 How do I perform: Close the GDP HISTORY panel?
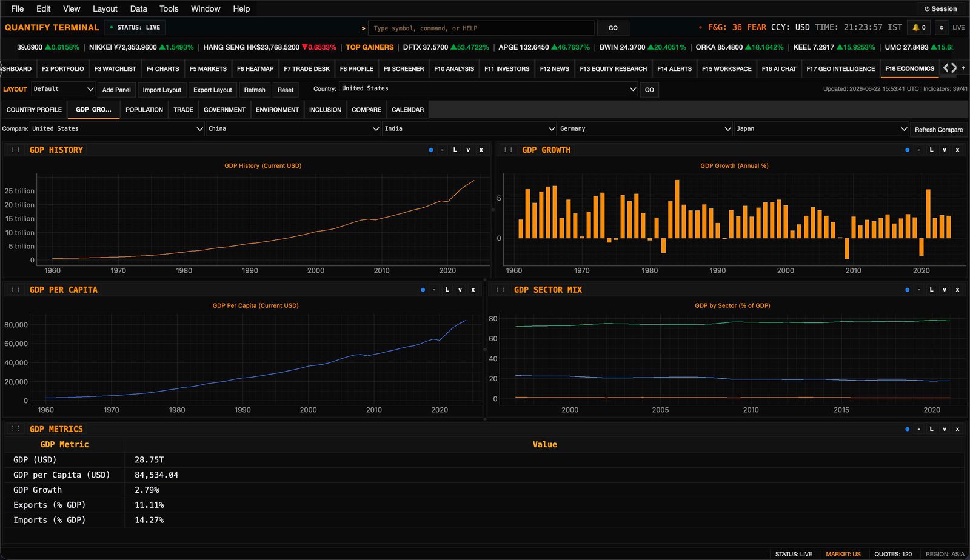click(x=481, y=150)
